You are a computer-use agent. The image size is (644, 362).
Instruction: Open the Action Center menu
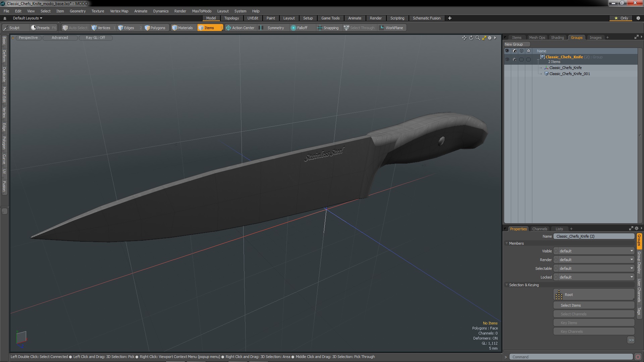click(x=240, y=28)
